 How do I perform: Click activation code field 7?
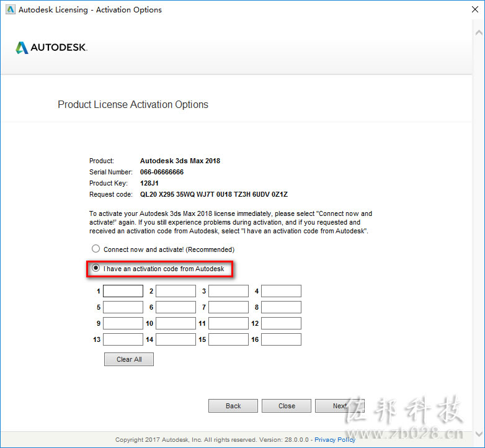[228, 307]
